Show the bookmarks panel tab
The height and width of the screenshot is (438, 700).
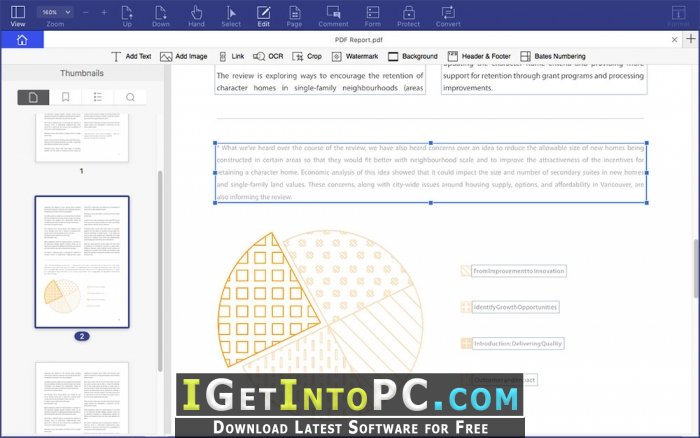(66, 97)
